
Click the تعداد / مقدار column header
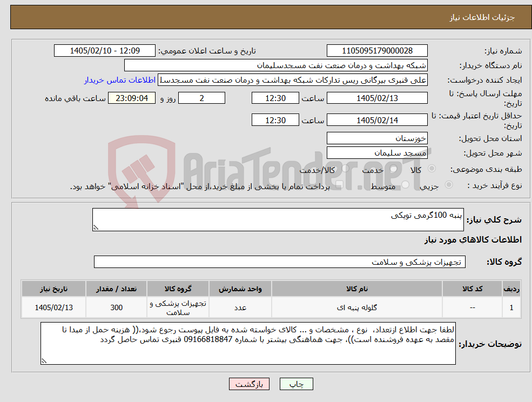coord(116,289)
